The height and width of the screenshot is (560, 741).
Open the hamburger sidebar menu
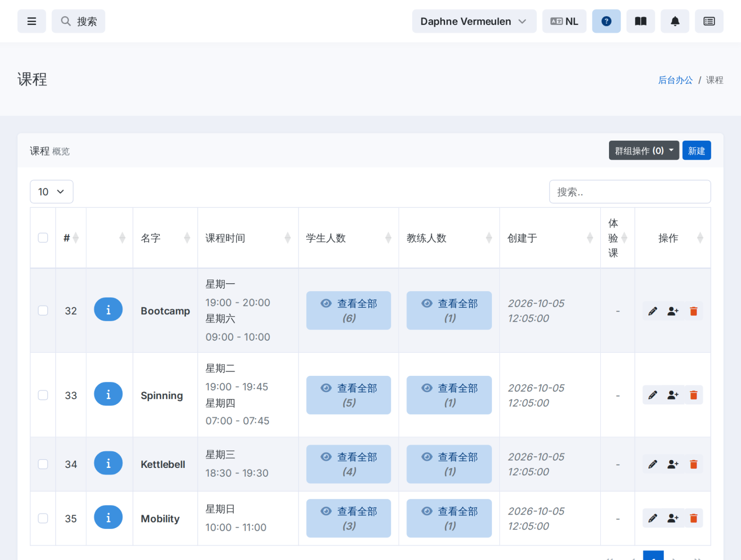pos(31,21)
